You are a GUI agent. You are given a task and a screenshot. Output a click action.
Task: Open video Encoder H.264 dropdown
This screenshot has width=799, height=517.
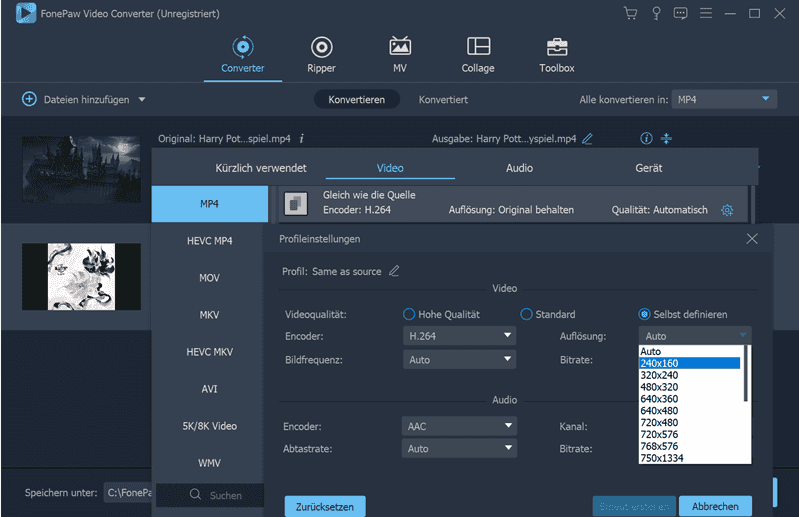coord(459,336)
